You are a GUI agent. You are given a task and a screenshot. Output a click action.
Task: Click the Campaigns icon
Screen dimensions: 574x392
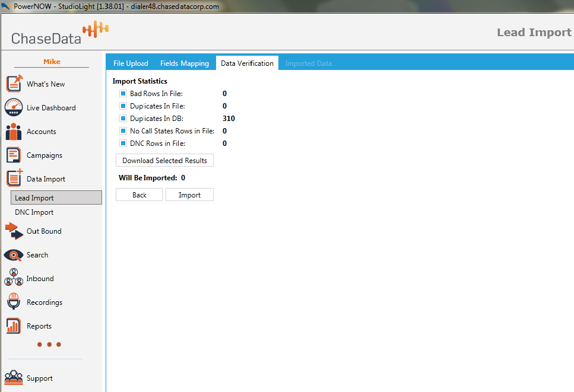[14, 155]
